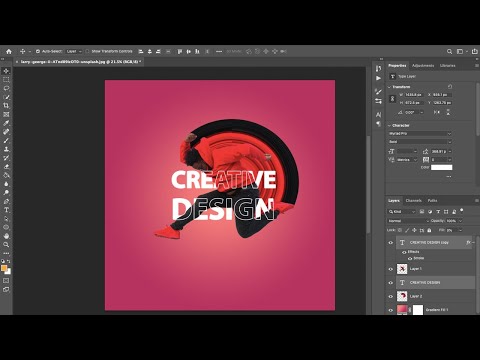Reset transform icon in the Transform section
This screenshot has height=360, width=480.
coord(450,87)
